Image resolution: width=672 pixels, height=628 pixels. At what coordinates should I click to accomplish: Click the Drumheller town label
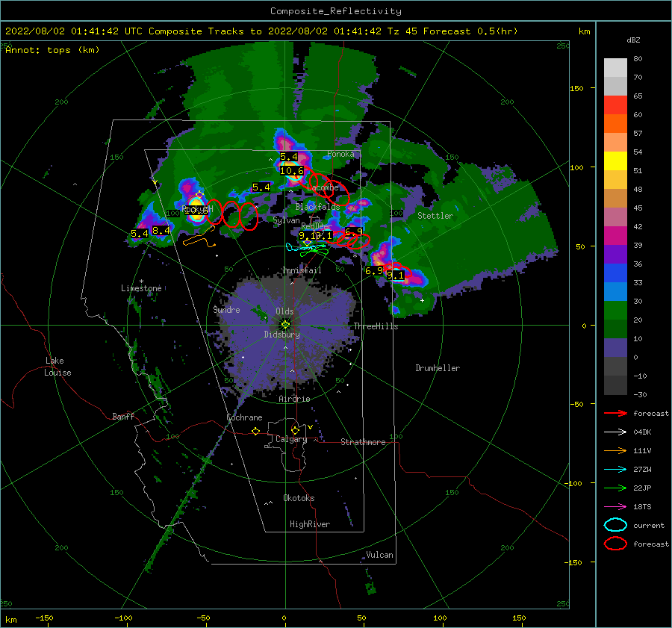point(438,368)
